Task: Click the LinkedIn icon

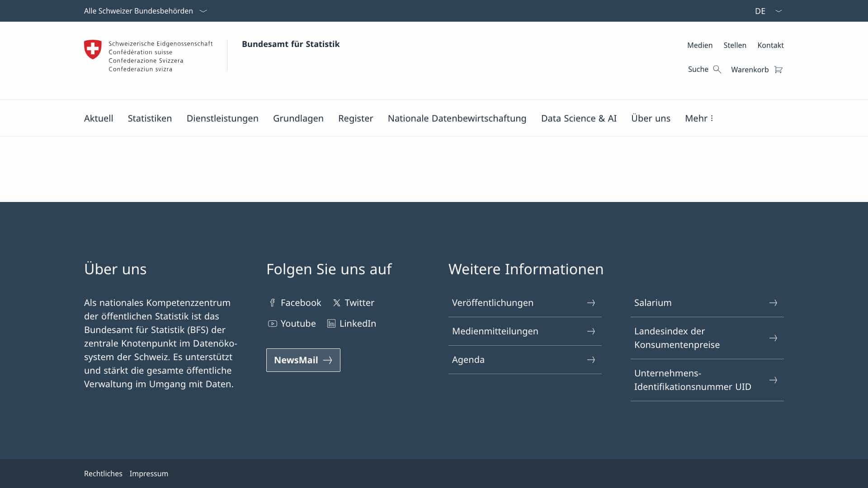Action: tap(331, 324)
